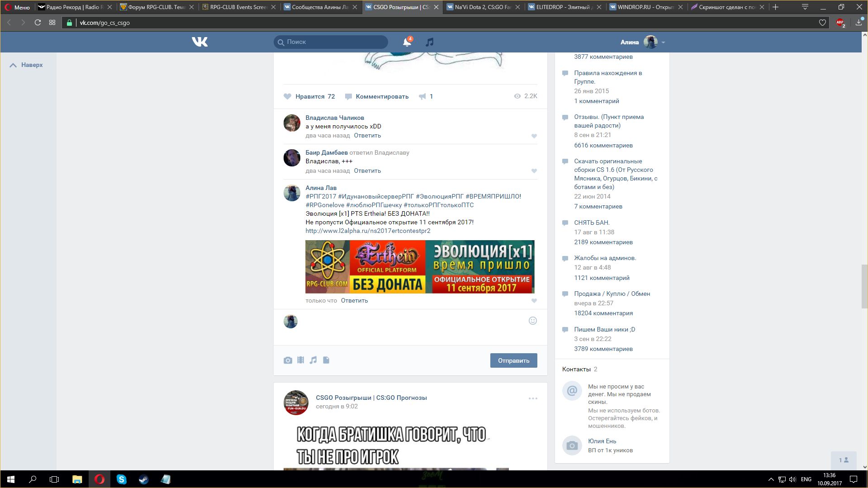The width and height of the screenshot is (868, 488).
Task: Open Opera speed dial grid icon
Action: pos(52,23)
